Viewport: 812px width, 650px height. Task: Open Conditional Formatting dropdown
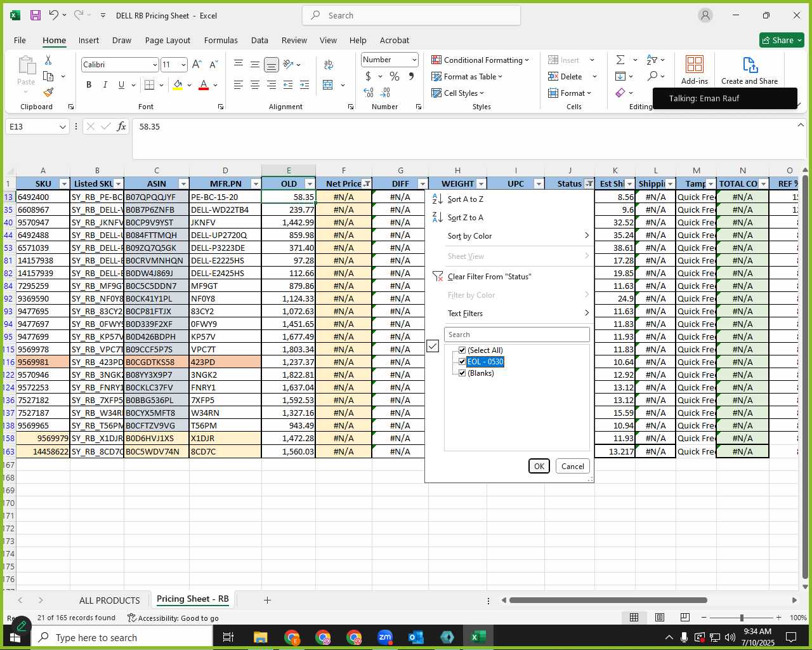(480, 60)
